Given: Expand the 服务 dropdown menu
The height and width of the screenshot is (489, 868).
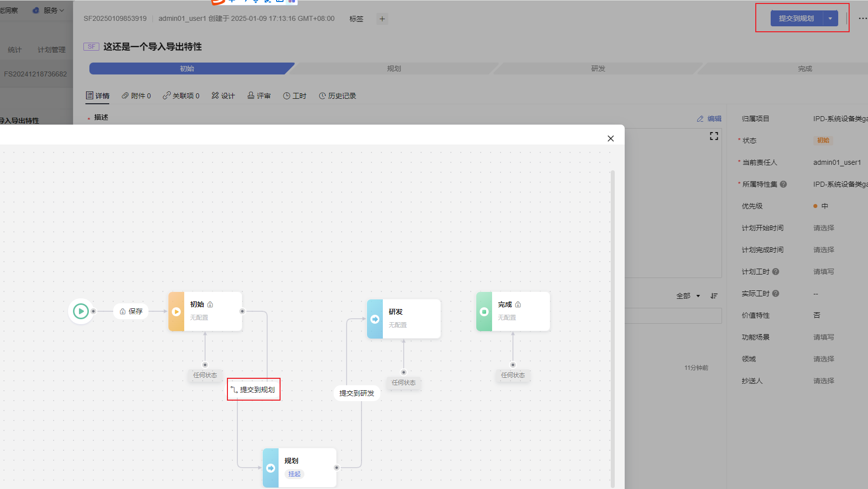Looking at the screenshot, I should pos(62,10).
